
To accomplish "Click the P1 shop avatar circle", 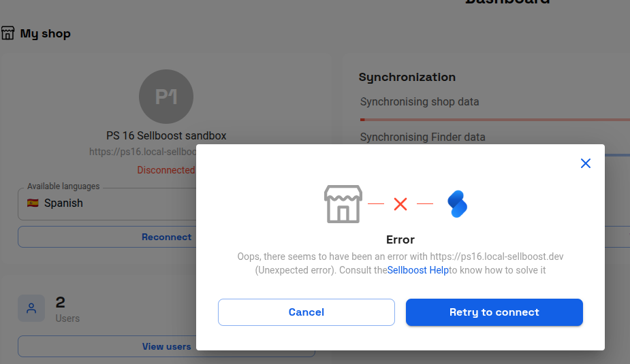I will (166, 97).
